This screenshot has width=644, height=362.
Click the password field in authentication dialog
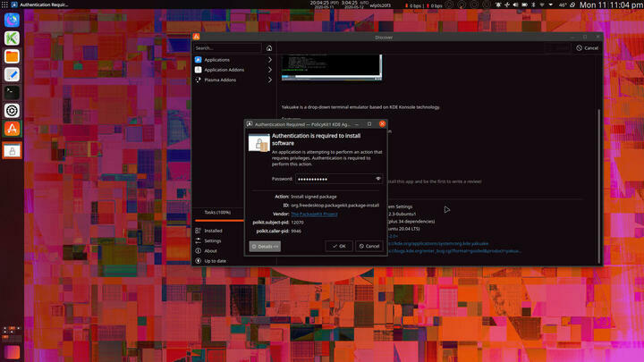point(339,179)
